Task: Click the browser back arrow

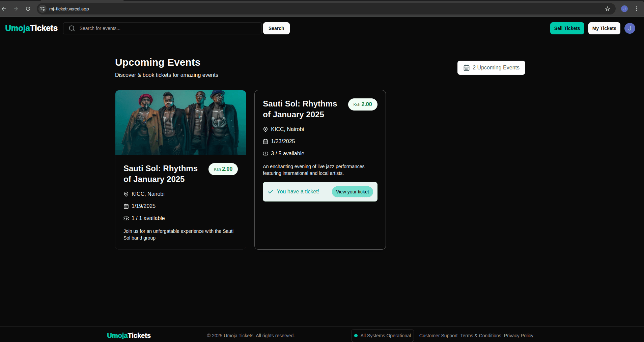Action: [x=4, y=9]
